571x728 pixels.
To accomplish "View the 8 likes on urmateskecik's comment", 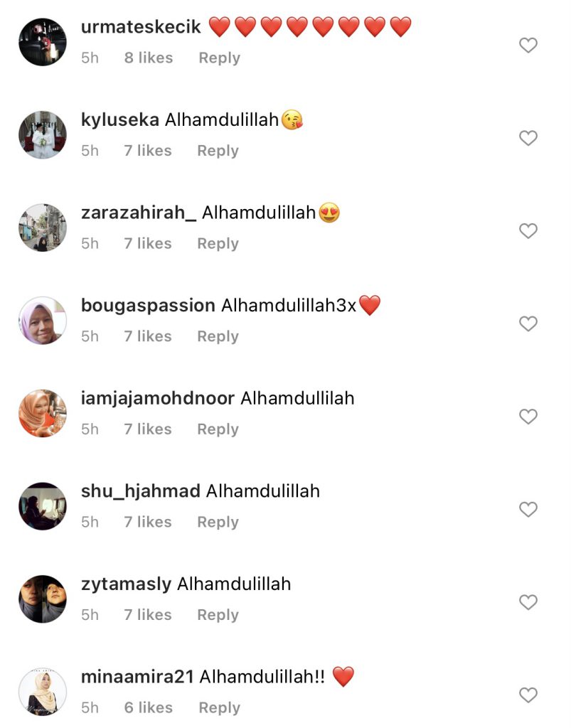I will [x=149, y=58].
